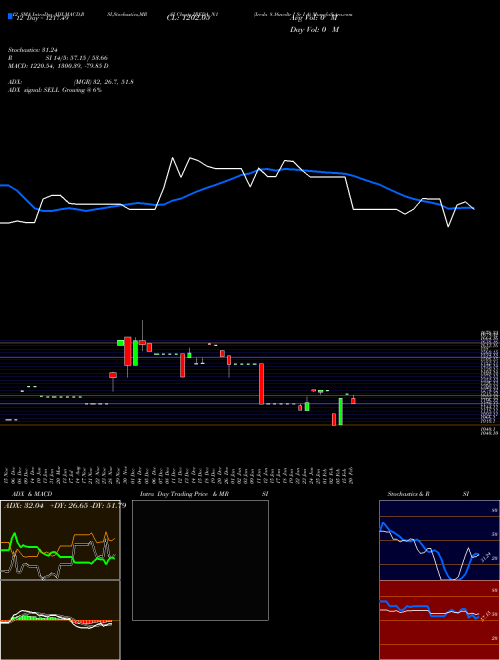
Task: Open the MACD histogram mini chart
Action: pos(60,620)
